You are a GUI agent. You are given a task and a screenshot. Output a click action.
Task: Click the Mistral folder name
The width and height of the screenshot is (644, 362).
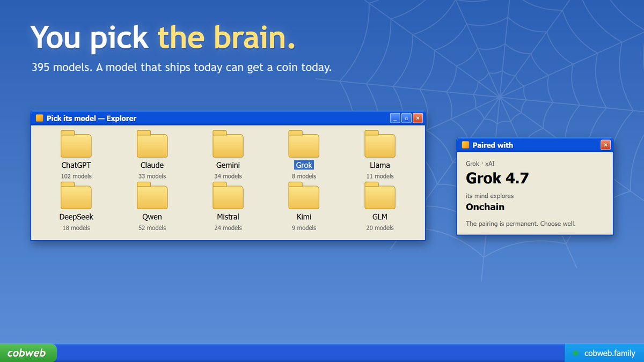tap(228, 217)
